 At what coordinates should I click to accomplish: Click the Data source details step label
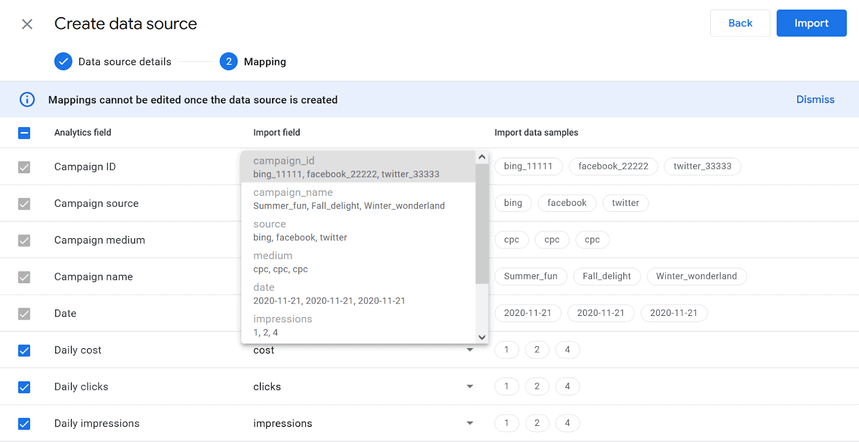(x=125, y=62)
